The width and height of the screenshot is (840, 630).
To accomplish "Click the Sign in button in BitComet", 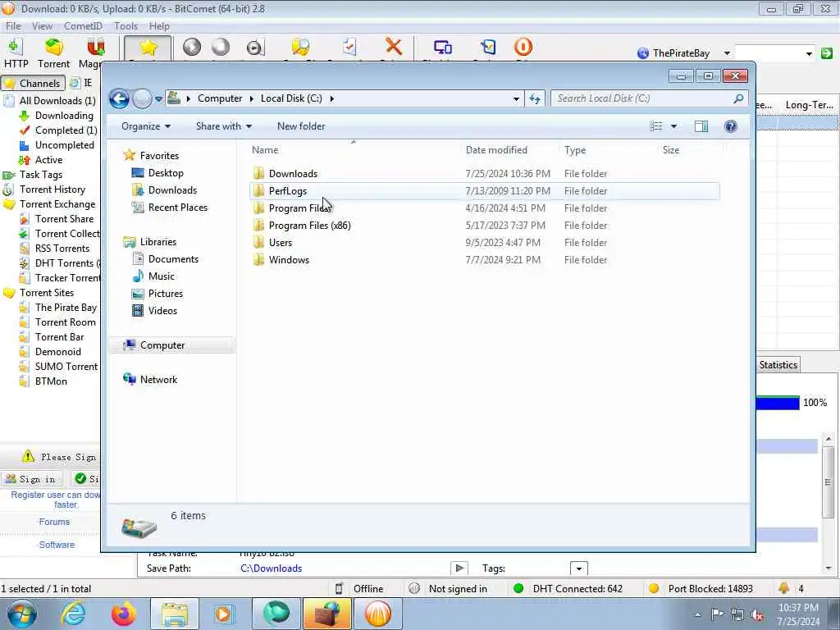I will coord(32,479).
